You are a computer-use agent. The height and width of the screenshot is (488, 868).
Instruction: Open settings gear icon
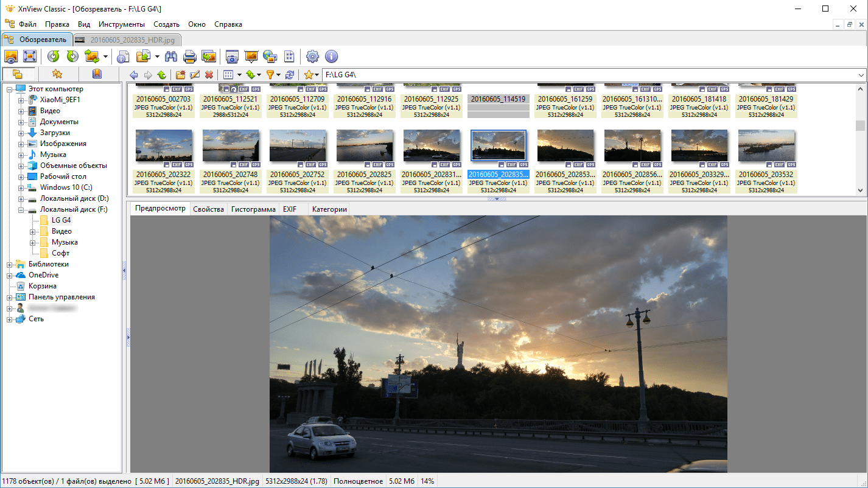312,57
